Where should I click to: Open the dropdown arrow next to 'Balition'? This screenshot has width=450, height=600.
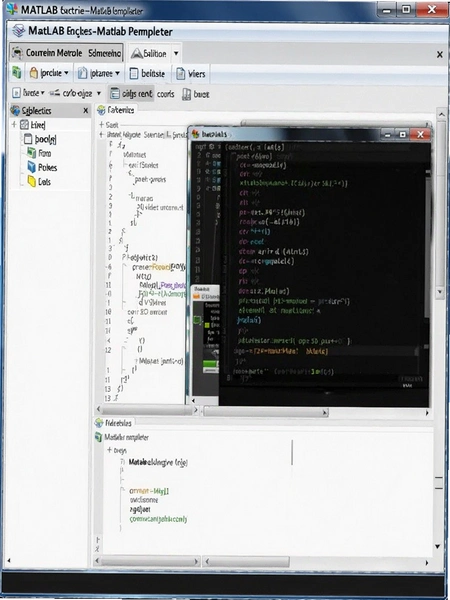(x=176, y=53)
